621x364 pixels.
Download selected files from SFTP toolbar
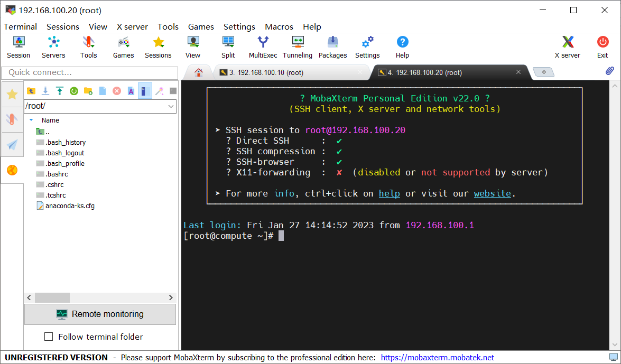(45, 91)
